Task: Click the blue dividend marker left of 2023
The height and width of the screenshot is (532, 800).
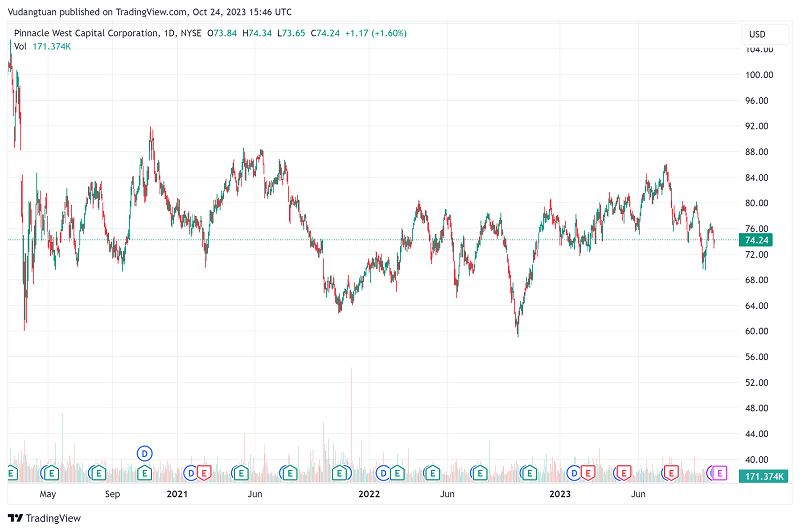Action: click(x=574, y=472)
